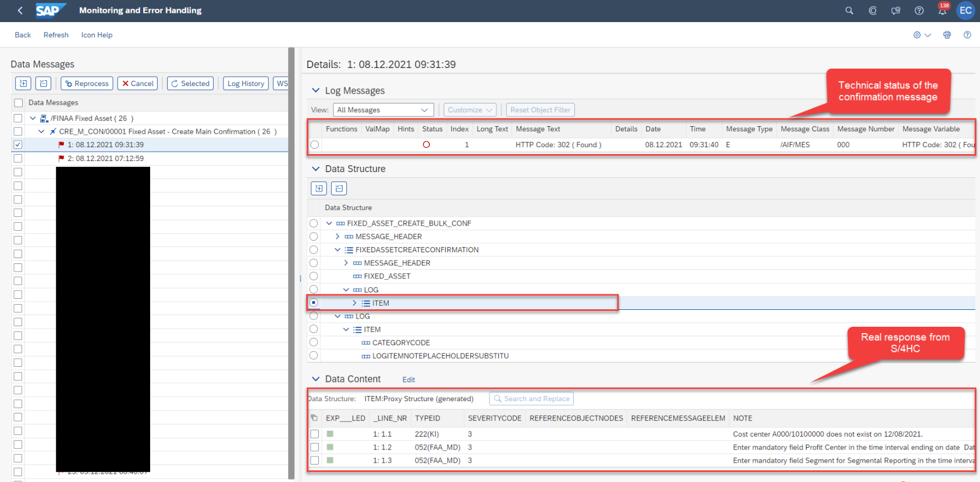The height and width of the screenshot is (482, 980).
Task: Open the settings gear menu
Action: coord(922,35)
